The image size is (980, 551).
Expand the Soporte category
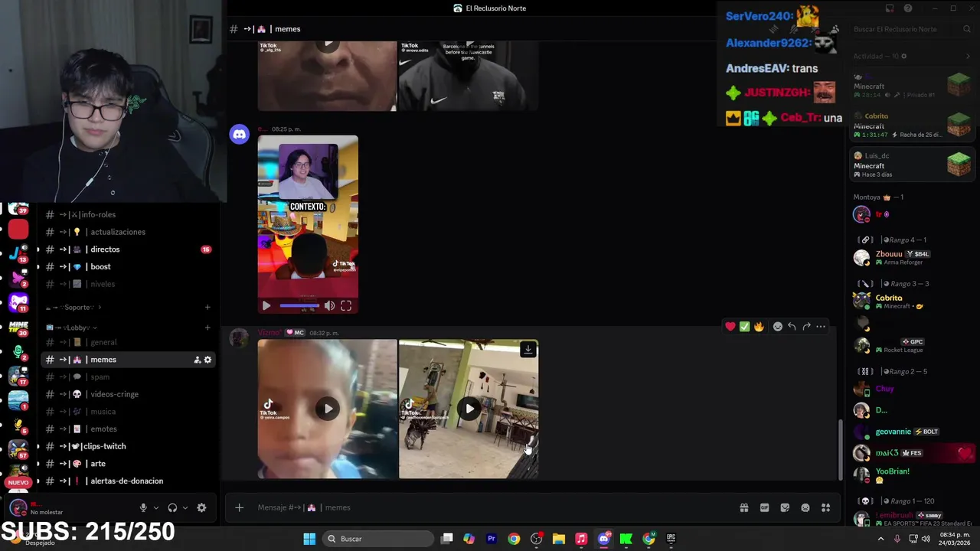click(74, 308)
